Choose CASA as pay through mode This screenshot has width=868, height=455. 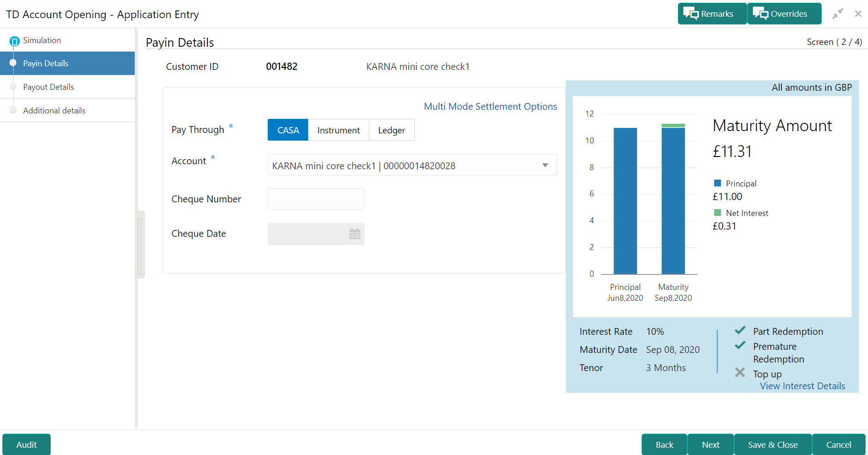pos(288,130)
